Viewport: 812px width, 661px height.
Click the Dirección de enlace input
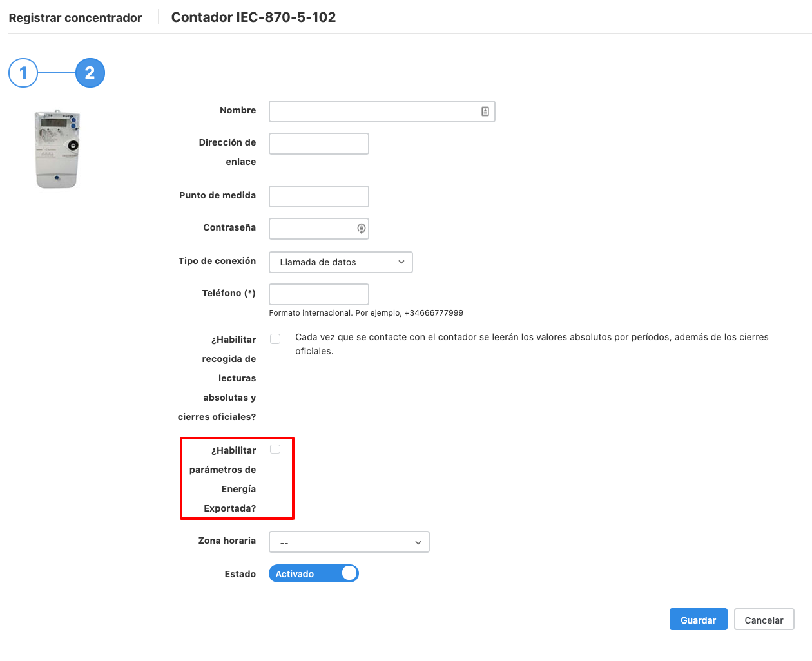[319, 144]
